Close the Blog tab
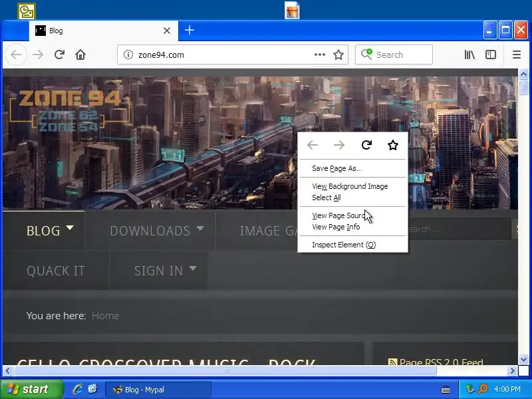This screenshot has height=399, width=532. click(x=167, y=31)
